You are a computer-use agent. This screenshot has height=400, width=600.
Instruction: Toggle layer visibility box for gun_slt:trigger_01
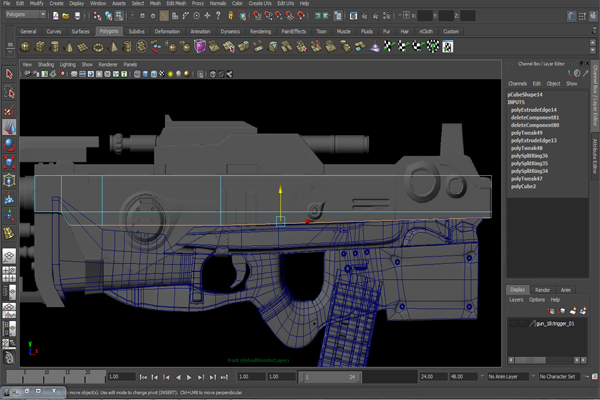coord(514,324)
